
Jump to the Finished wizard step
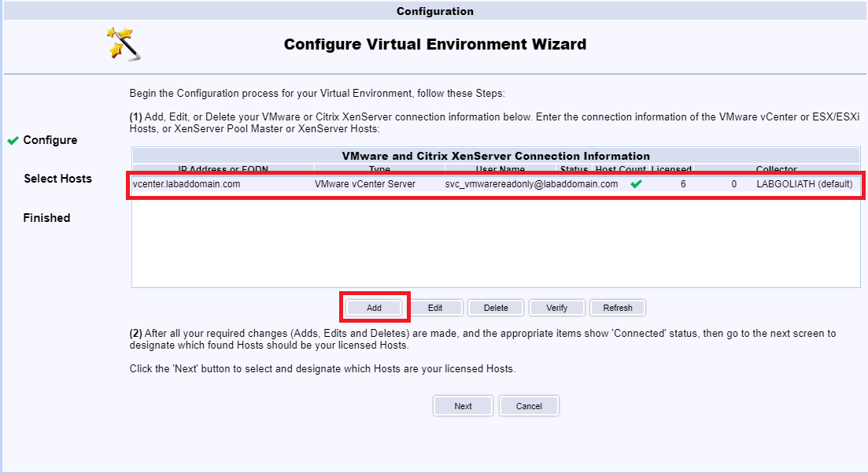(46, 218)
